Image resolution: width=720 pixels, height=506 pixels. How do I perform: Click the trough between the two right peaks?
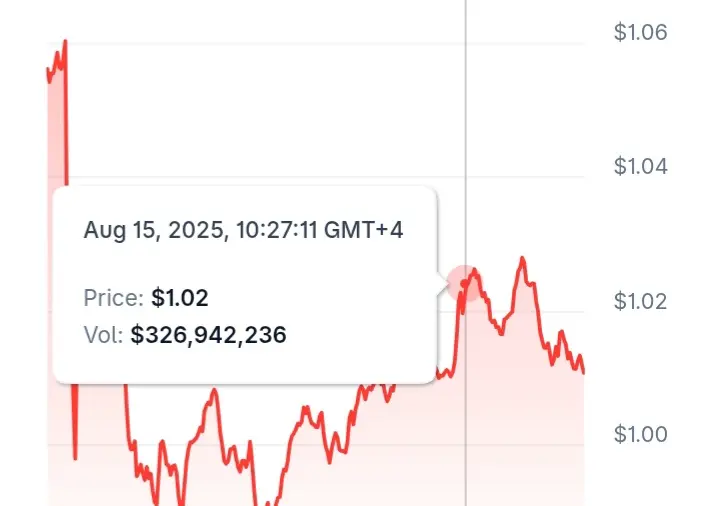(501, 333)
